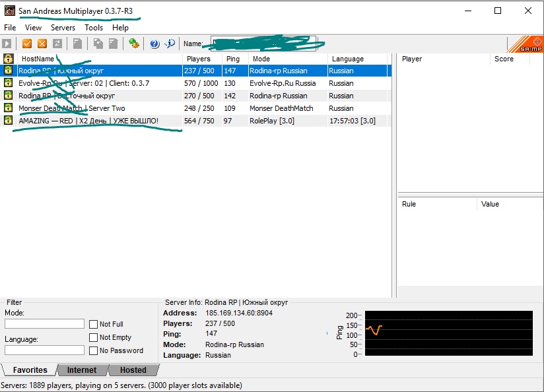
Task: Click the lock icon column header
Action: (x=9, y=59)
